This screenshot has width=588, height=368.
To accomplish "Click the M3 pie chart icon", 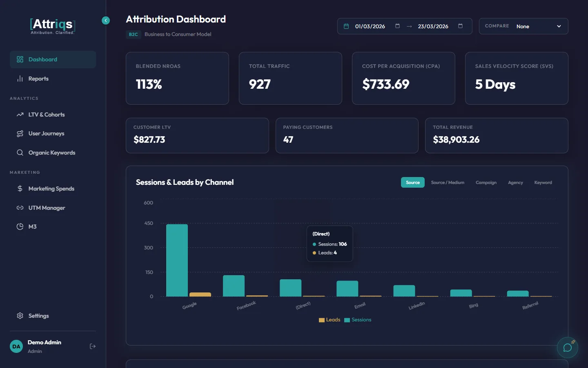I will pos(20,227).
